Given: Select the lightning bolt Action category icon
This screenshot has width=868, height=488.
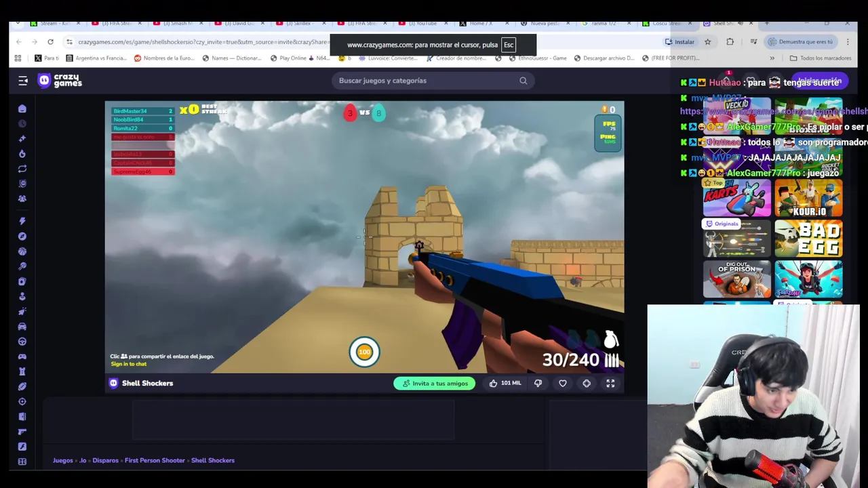Looking at the screenshot, I should [22, 221].
